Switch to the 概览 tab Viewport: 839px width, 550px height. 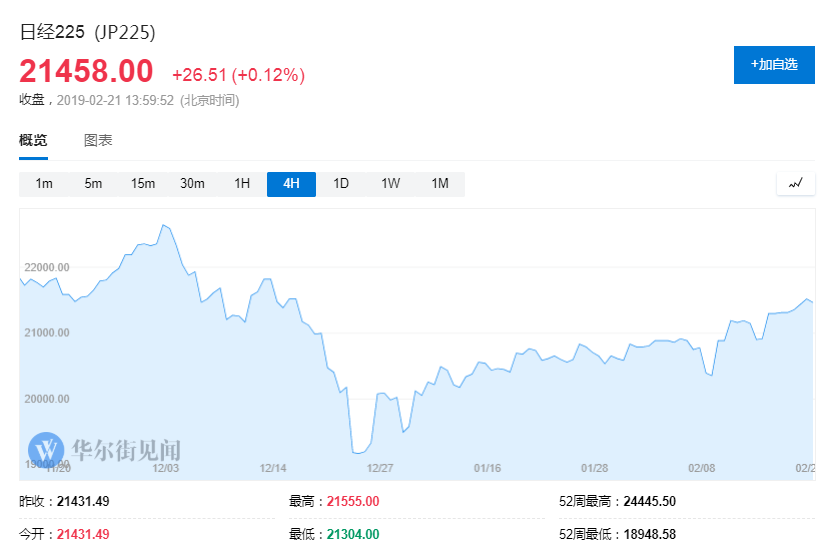(33, 140)
